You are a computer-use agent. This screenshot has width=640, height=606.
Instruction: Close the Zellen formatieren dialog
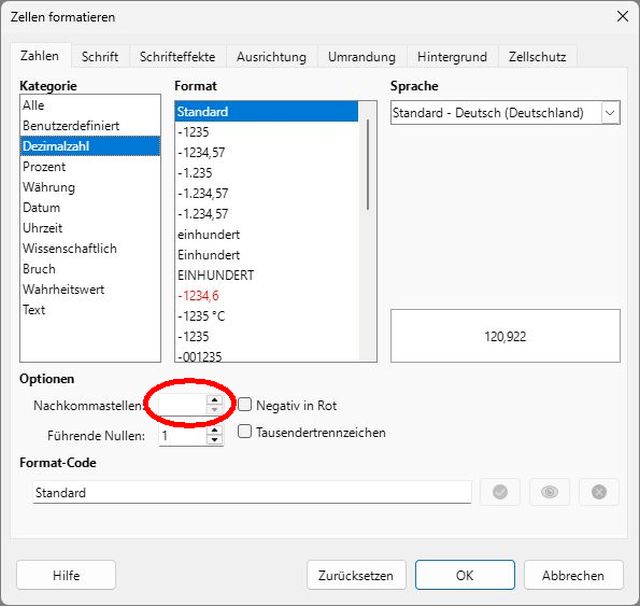[622, 17]
